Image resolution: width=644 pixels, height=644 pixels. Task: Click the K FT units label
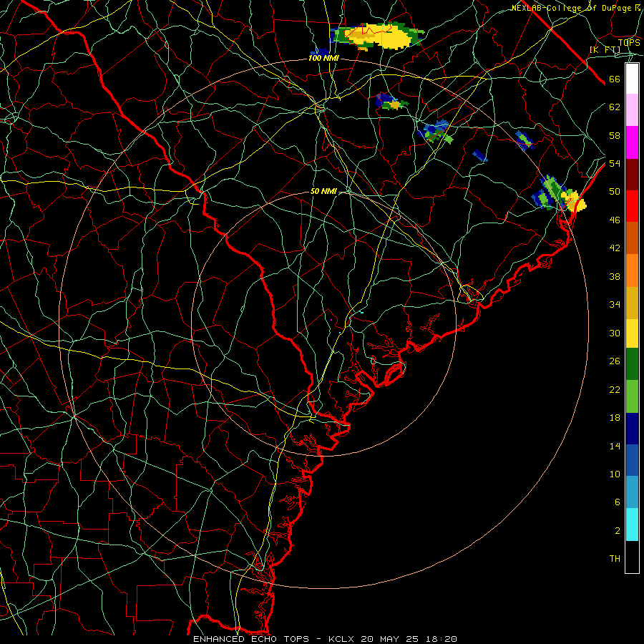tap(605, 50)
